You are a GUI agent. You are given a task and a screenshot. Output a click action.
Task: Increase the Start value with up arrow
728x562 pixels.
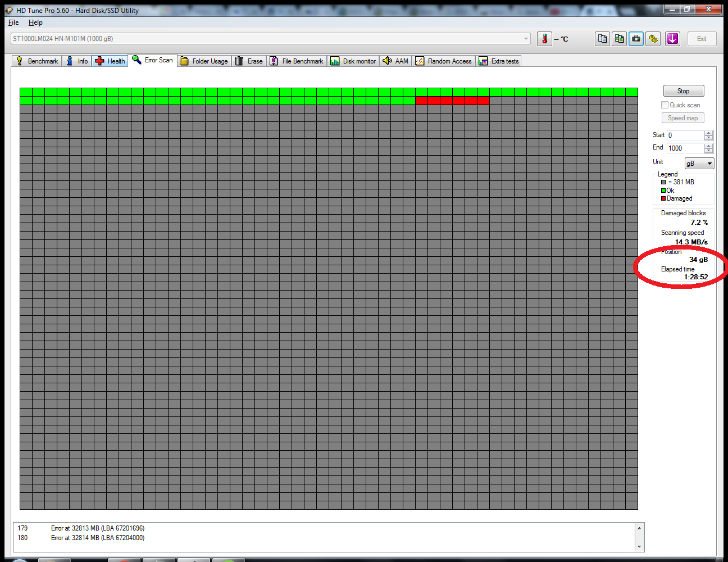tap(708, 133)
